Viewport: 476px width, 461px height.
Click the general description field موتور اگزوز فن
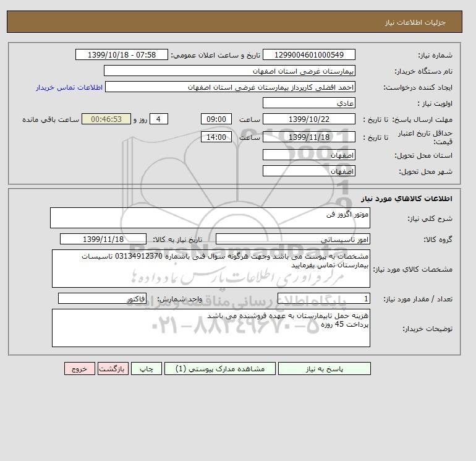pos(210,218)
